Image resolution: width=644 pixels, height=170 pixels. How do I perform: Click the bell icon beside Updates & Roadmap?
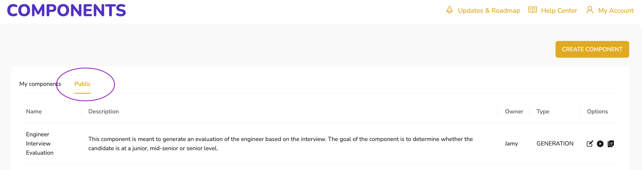(449, 10)
